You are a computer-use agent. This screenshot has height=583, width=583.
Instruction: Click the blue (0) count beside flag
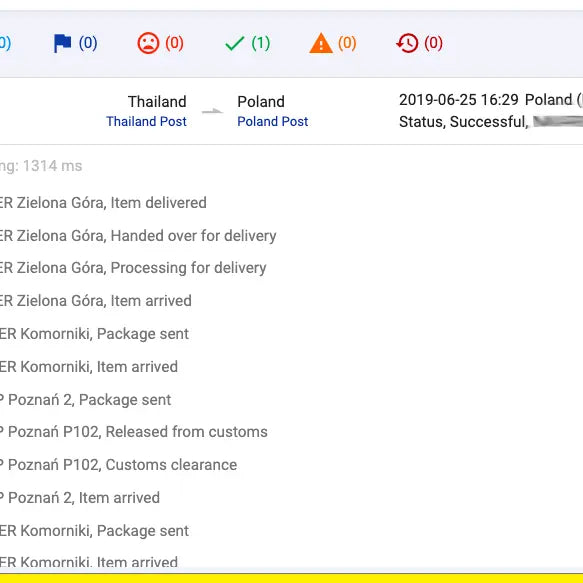click(88, 43)
